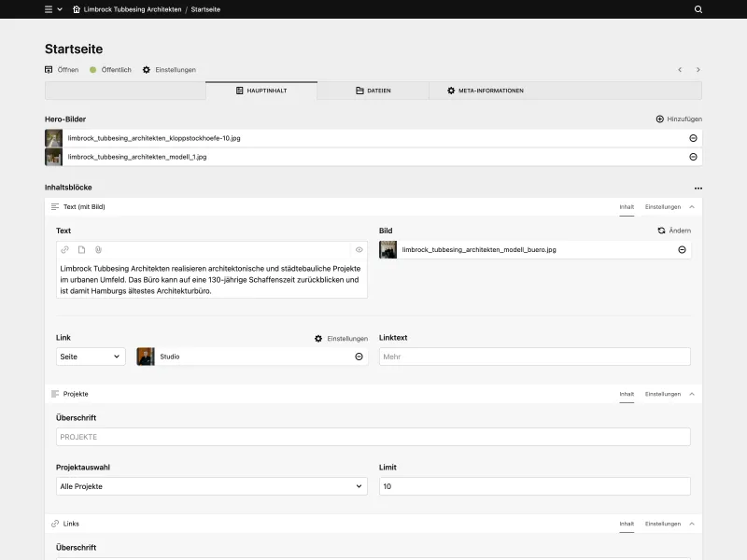Screen dimensions: 747x560
Task: Click the Ändern icon to swap the Bild image
Action: coord(662,230)
